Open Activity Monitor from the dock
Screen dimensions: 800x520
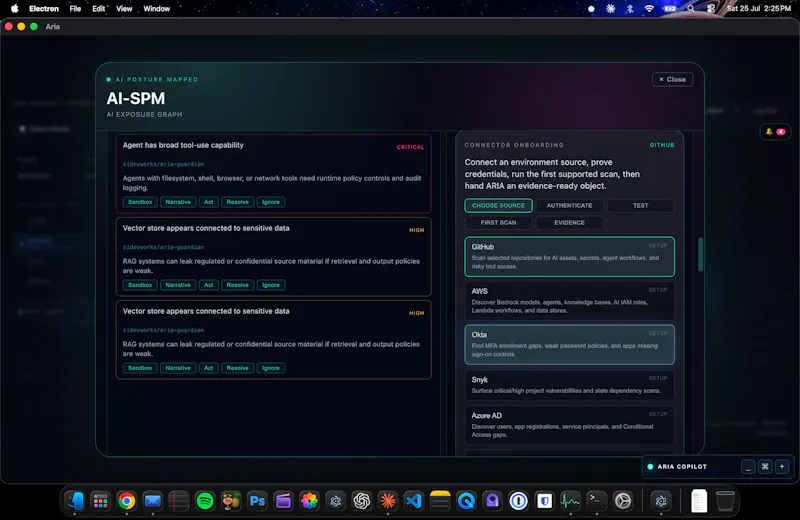click(570, 501)
